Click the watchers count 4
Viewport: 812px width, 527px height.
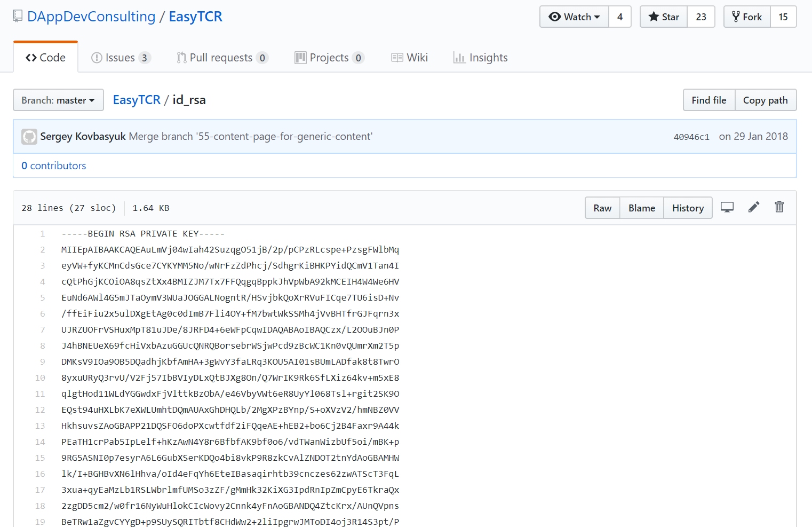pos(620,17)
